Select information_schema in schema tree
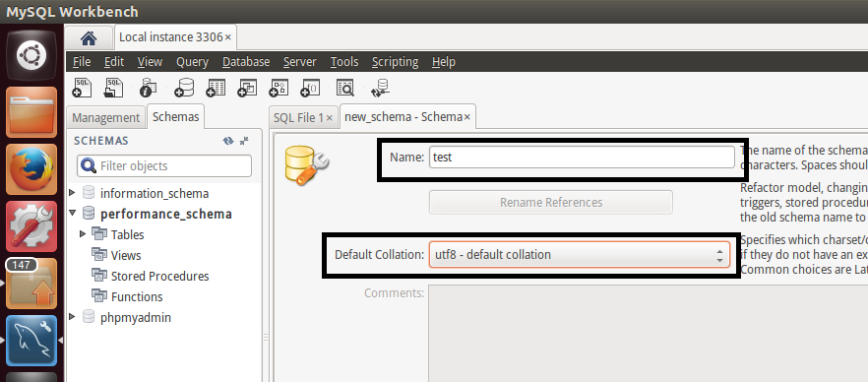Viewport: 868px width, 382px height. pos(155,193)
